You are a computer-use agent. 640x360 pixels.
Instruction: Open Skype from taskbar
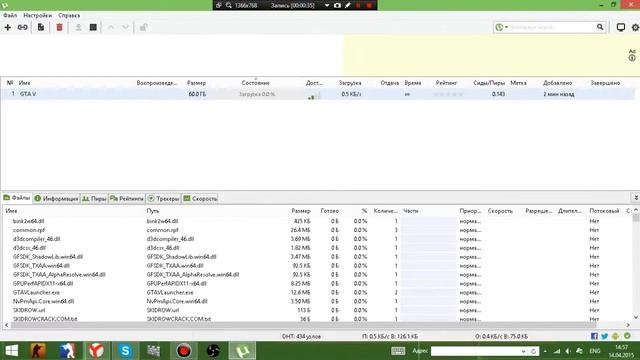click(x=125, y=351)
